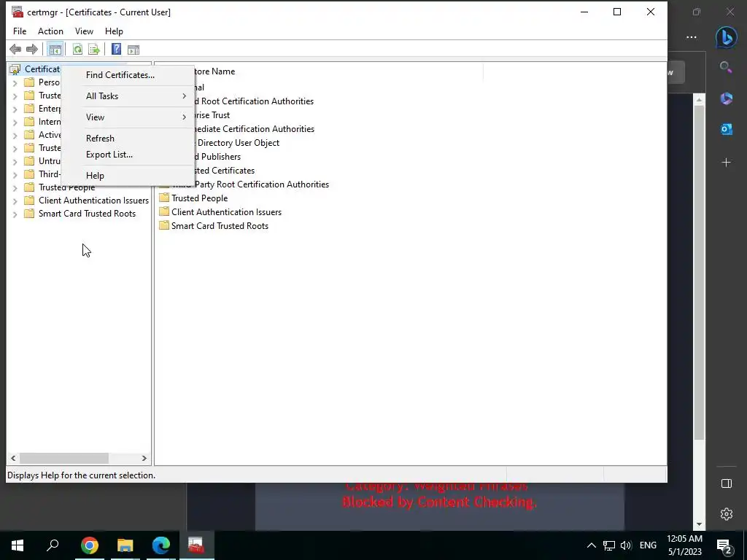Click the sidebar layout icon in Edge
This screenshot has width=747, height=560.
(726, 484)
